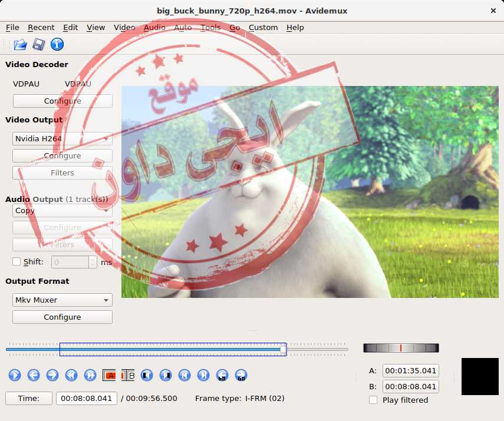Open the Recent menu
Viewport: 504px width, 421px height.
(x=41, y=28)
